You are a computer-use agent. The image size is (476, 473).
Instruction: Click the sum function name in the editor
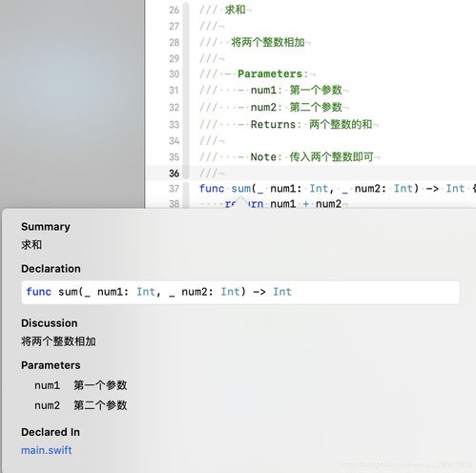(x=240, y=189)
